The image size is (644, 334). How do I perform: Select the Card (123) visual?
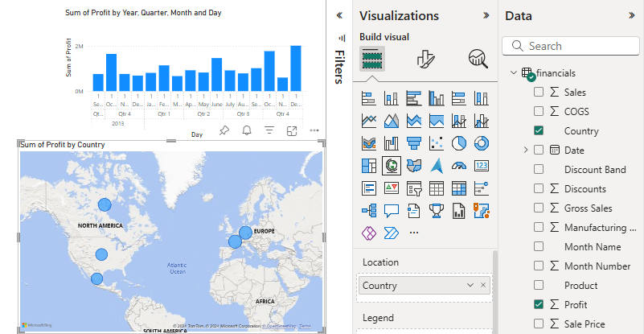[481, 166]
